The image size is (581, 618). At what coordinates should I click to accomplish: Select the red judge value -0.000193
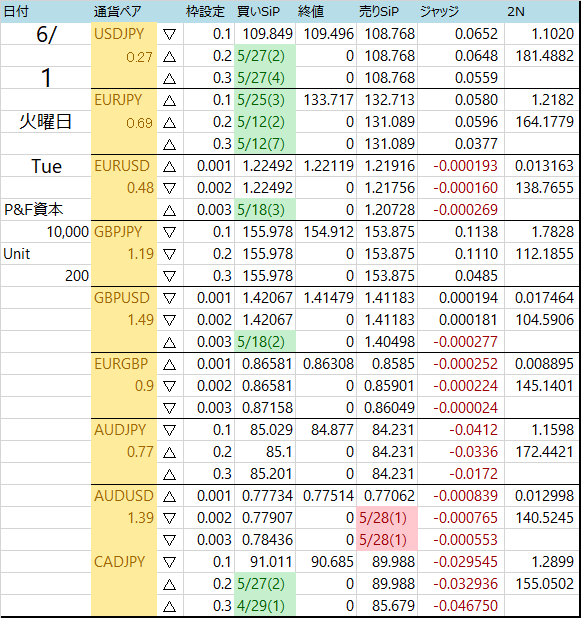coord(461,166)
